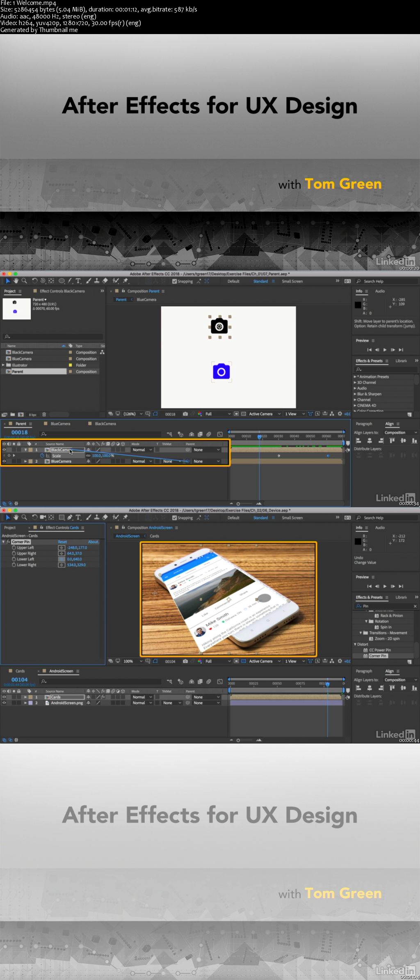Image resolution: width=420 pixels, height=980 pixels.
Task: Expand the Illustrator folder in Project panel
Action: [3, 365]
